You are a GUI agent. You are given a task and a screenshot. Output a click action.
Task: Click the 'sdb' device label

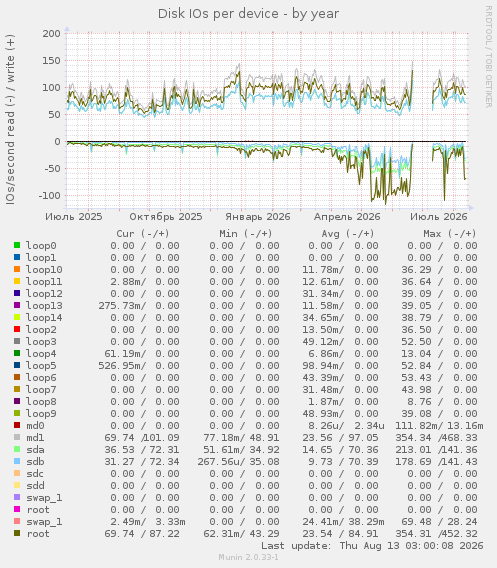click(x=35, y=462)
